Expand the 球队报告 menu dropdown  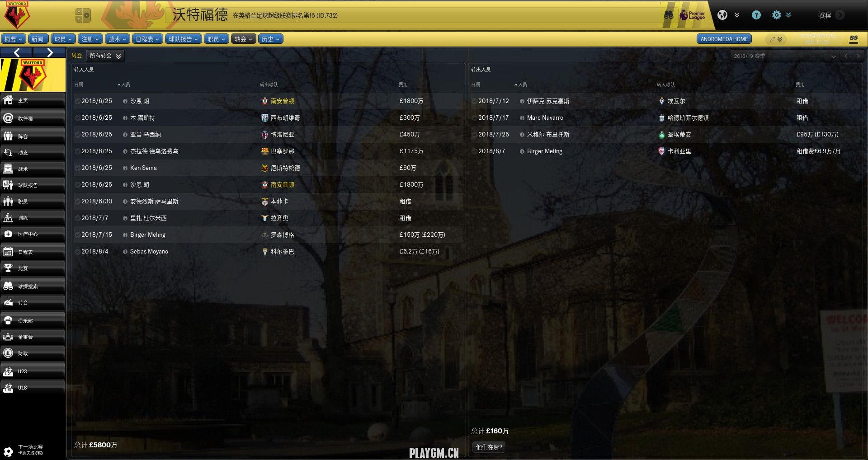coord(183,39)
